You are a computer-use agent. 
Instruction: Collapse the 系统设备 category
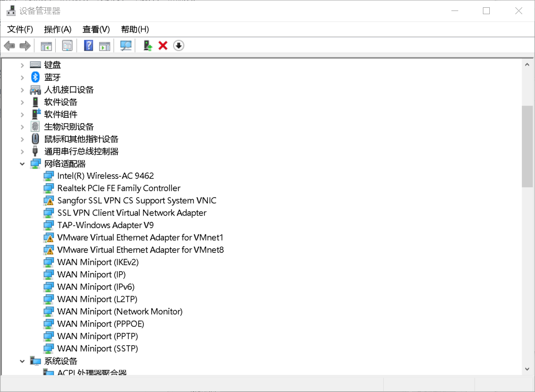click(x=22, y=361)
